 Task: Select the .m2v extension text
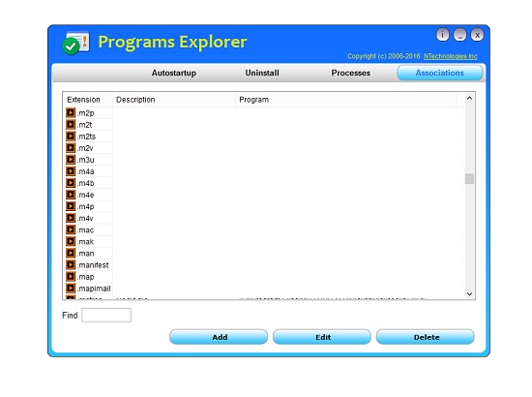point(85,148)
